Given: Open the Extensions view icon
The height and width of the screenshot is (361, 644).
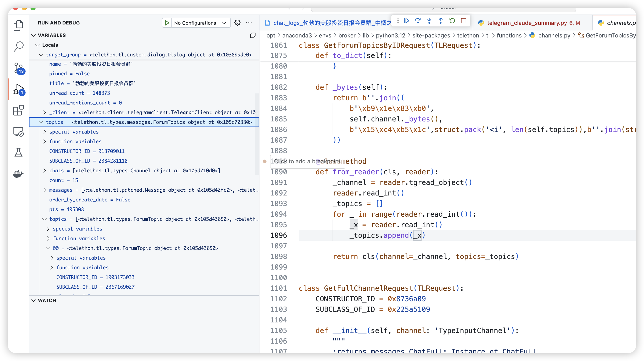Looking at the screenshot, I should [x=18, y=110].
